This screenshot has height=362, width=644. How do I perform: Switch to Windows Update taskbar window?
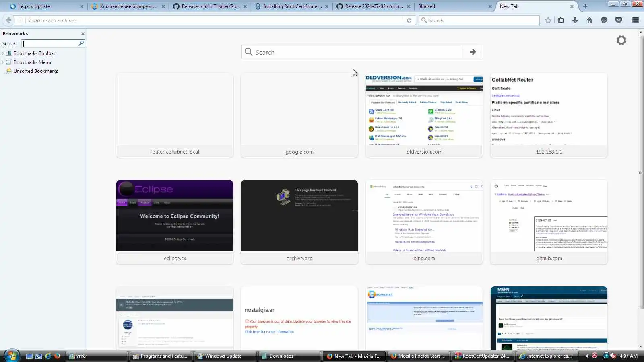225,356
